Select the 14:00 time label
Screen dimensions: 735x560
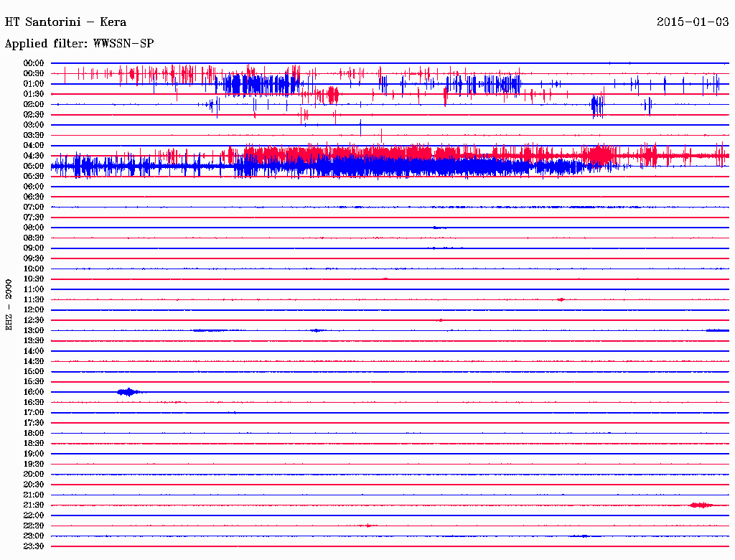[34, 351]
